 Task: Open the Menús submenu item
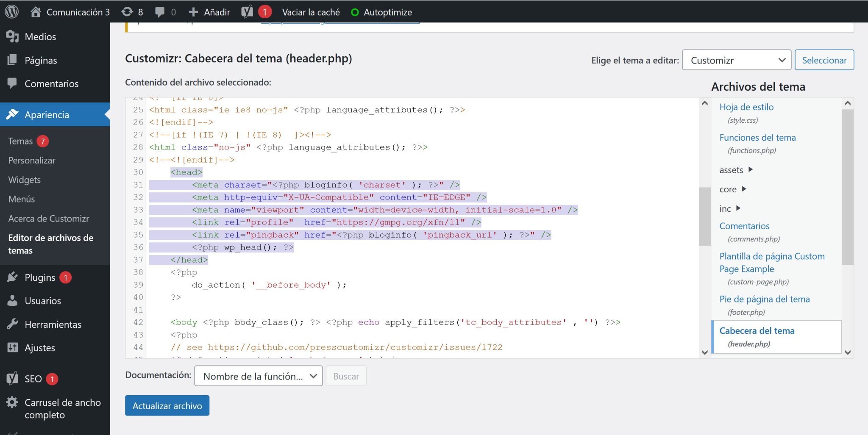tap(22, 199)
